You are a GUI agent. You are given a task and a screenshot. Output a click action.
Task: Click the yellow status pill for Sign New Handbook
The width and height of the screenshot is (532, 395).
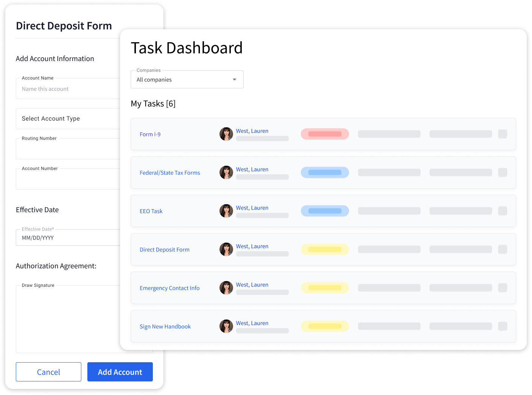(325, 326)
